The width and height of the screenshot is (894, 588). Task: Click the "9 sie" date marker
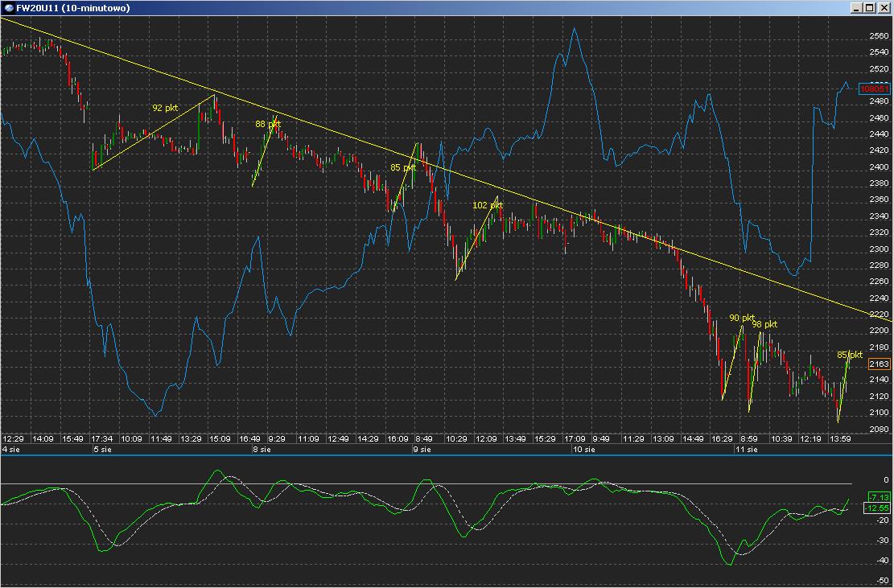point(422,449)
